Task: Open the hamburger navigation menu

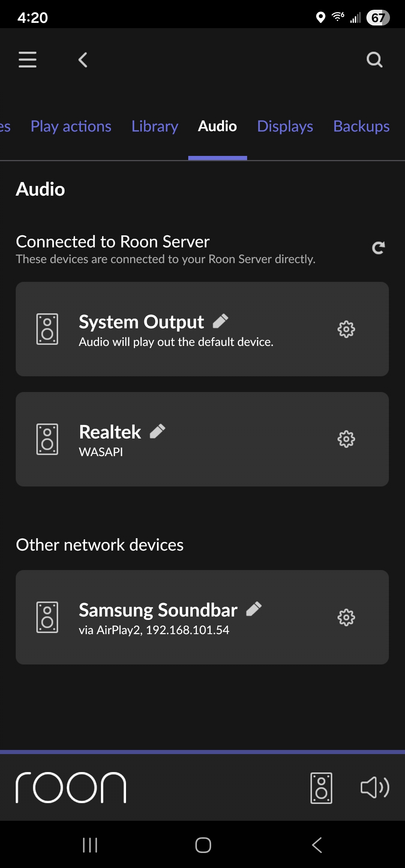Action: coord(27,60)
